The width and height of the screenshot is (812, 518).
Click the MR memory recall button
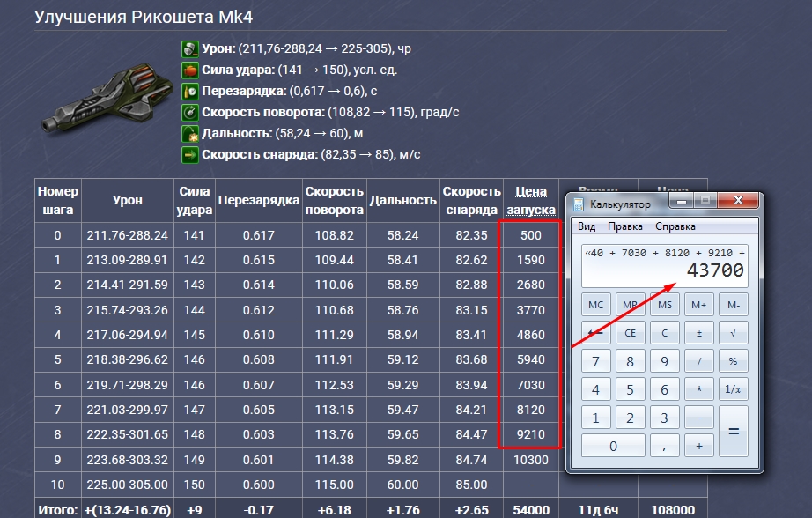[631, 305]
